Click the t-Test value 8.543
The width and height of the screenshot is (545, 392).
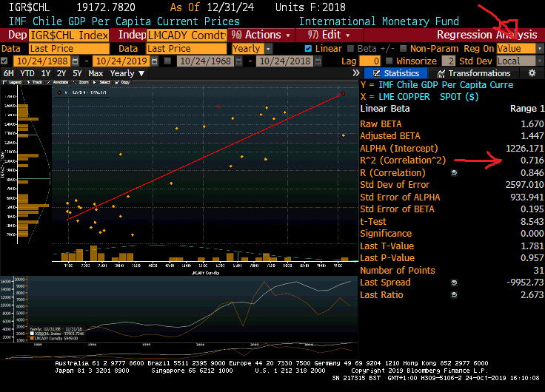coord(532,222)
